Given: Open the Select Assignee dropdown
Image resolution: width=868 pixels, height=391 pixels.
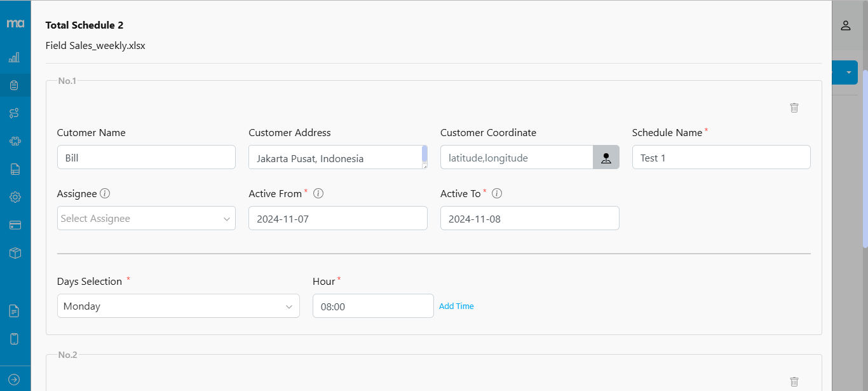Looking at the screenshot, I should click(146, 218).
